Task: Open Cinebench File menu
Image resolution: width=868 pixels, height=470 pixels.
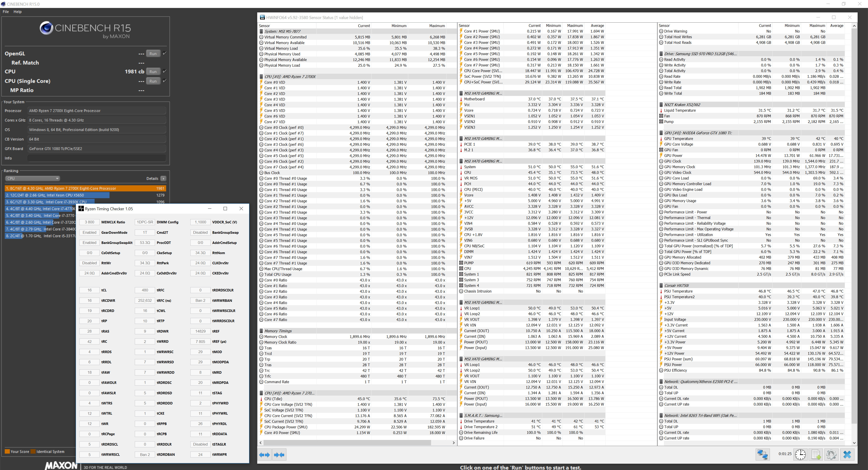Action: point(6,12)
